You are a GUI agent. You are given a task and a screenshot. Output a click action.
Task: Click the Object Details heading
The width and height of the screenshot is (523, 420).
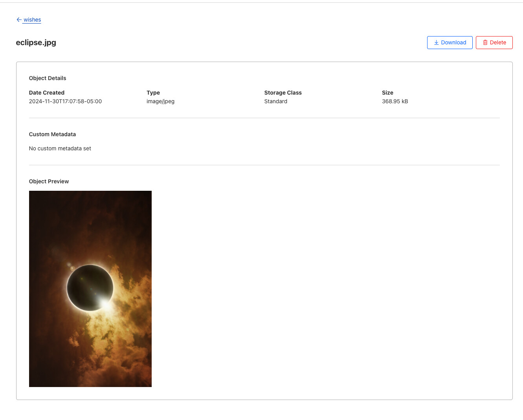(x=48, y=78)
